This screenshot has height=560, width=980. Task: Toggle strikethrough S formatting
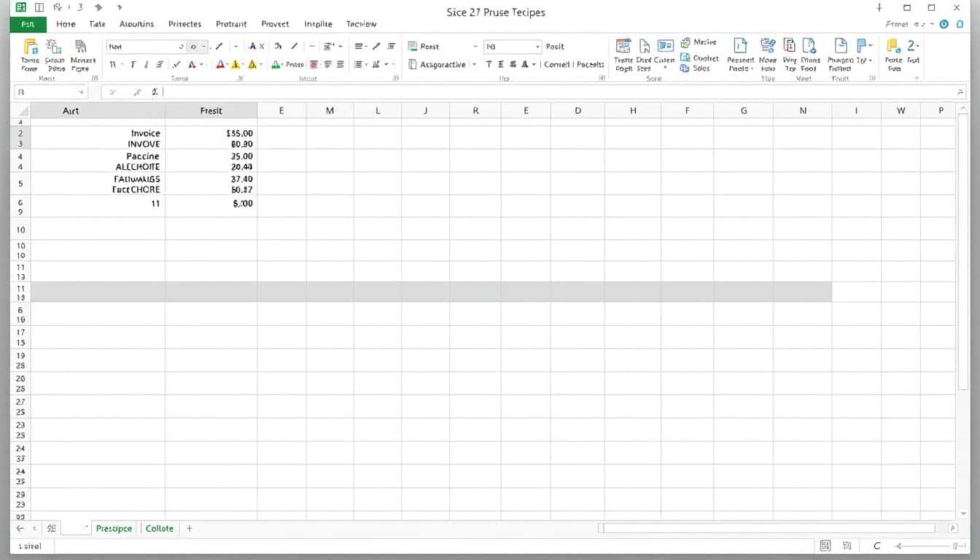(x=160, y=65)
